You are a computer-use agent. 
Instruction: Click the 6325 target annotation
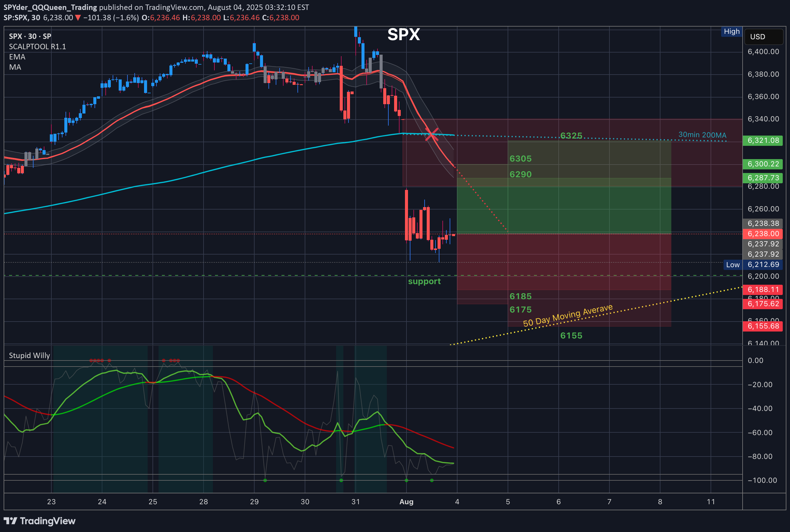click(571, 136)
